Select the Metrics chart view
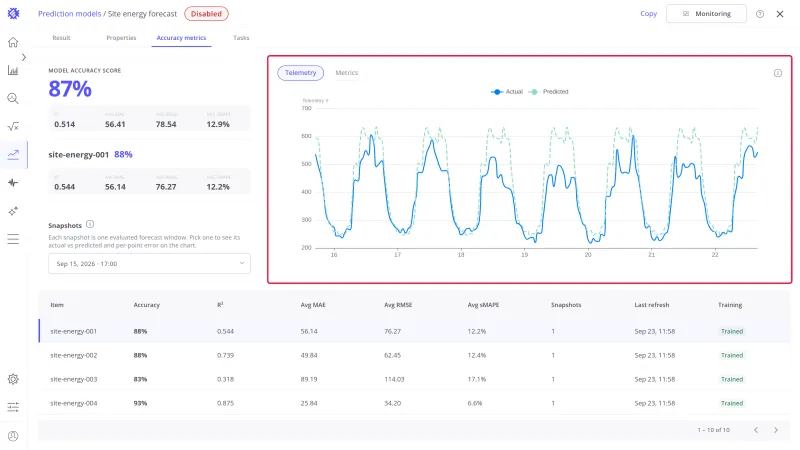The height and width of the screenshot is (450, 800). click(x=346, y=73)
